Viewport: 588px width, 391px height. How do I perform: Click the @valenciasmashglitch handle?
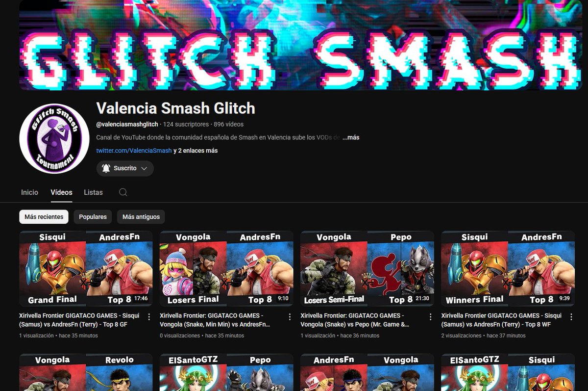pos(127,125)
